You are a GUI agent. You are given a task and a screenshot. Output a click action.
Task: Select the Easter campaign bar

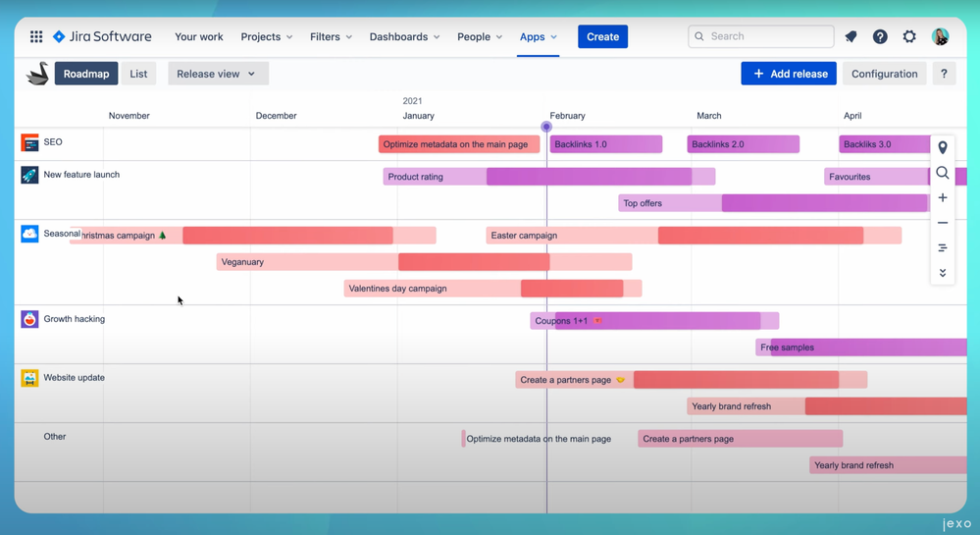[x=694, y=236]
